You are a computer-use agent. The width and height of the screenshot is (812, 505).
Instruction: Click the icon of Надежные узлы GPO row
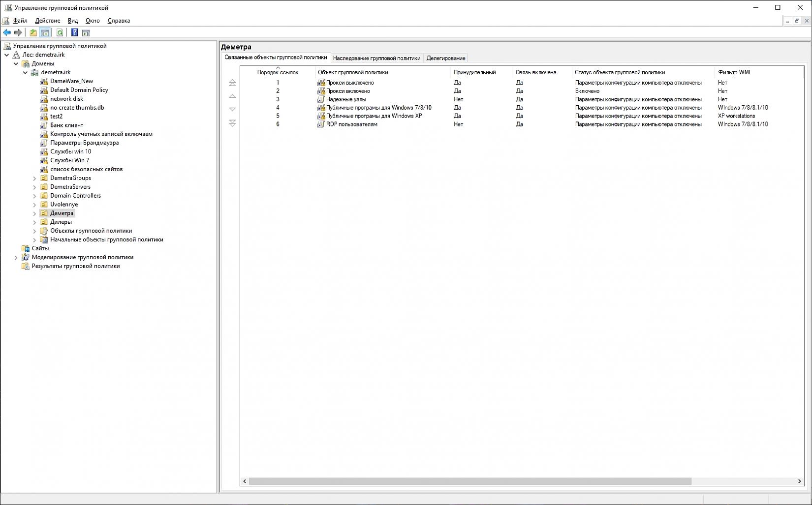tap(321, 99)
